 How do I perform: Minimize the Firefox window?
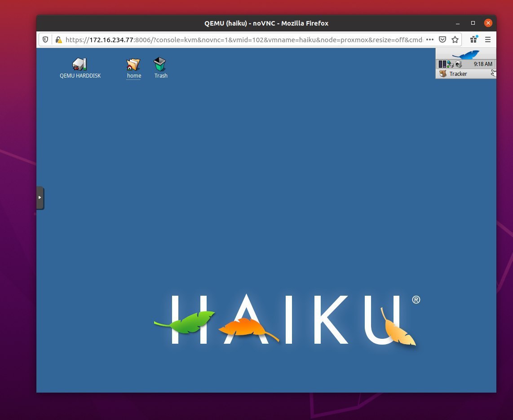point(458,23)
